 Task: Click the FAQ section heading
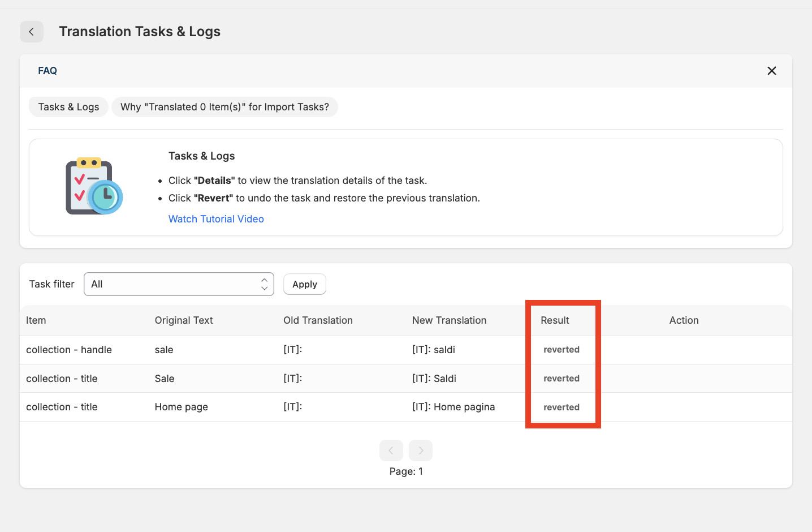click(x=47, y=71)
